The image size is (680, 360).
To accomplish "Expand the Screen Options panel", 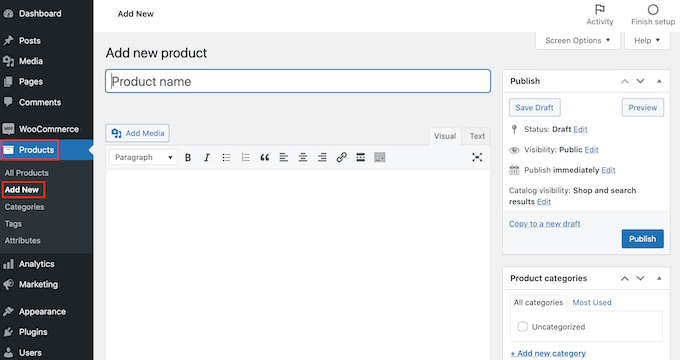I will (578, 40).
